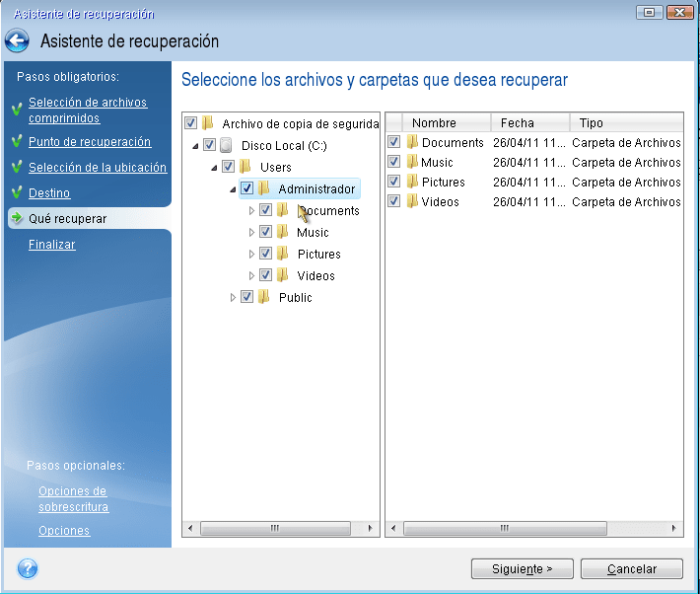Viewport: 700px width, 594px height.
Task: Uncheck the Videos checkbox in the tree
Action: coord(265,275)
